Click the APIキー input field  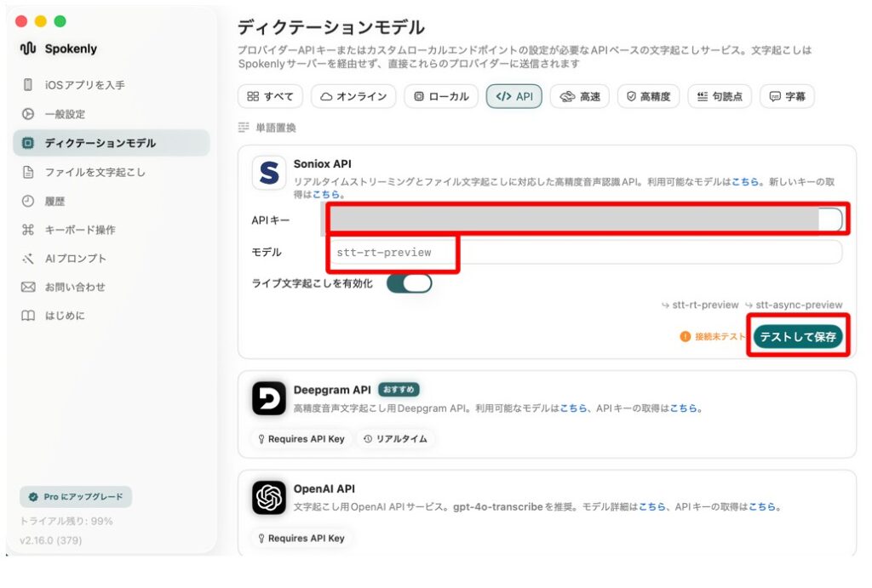coord(579,220)
